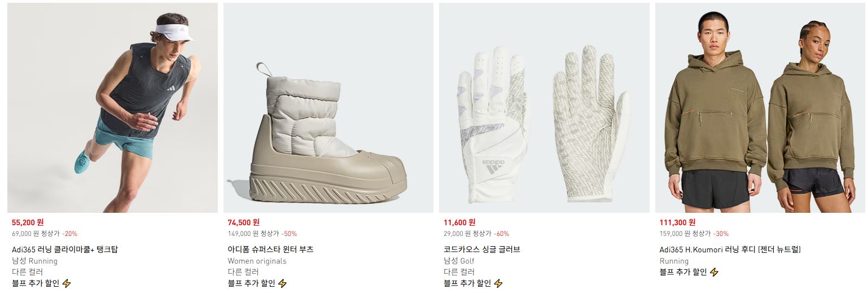The image size is (868, 293).
Task: Open 코드카오스 싱글 글러브 title link
Action: click(x=482, y=250)
